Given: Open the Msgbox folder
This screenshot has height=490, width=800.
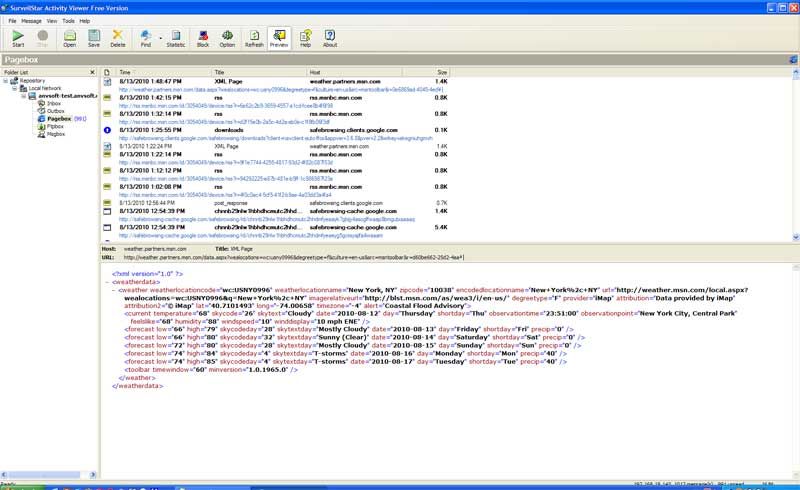Looking at the screenshot, I should pyautogui.click(x=56, y=134).
